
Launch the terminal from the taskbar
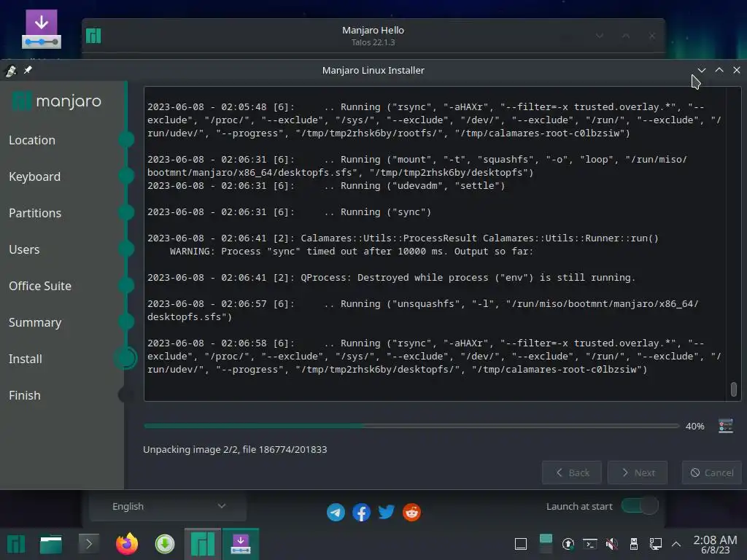click(88, 544)
